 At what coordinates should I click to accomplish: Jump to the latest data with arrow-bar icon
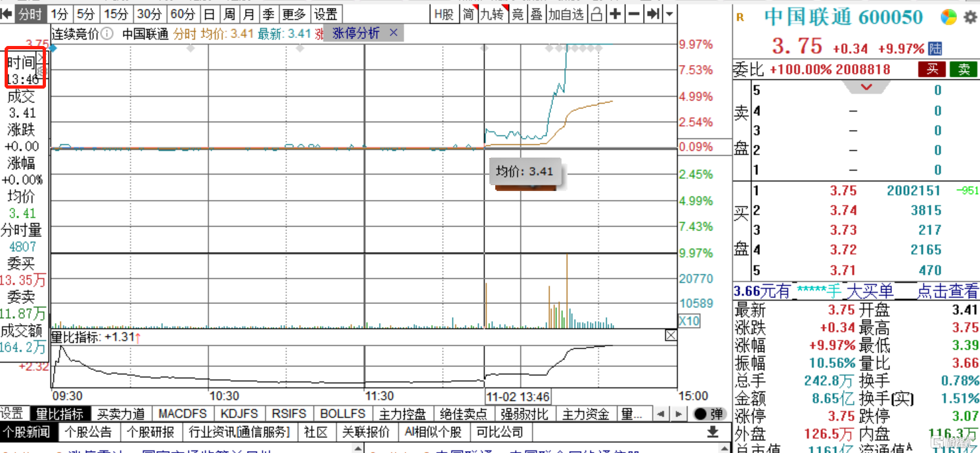click(652, 14)
